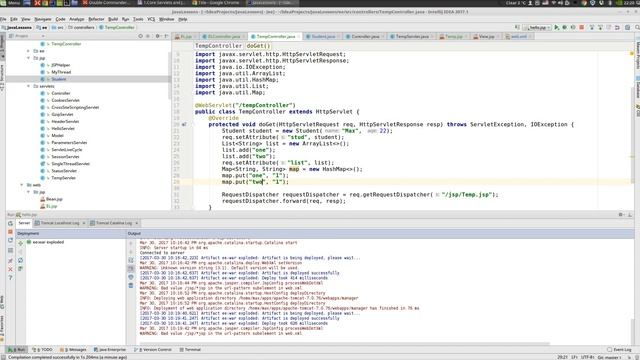The image size is (640, 360).
Task: Click UTF-8 encoding in status bar
Action: [587, 358]
